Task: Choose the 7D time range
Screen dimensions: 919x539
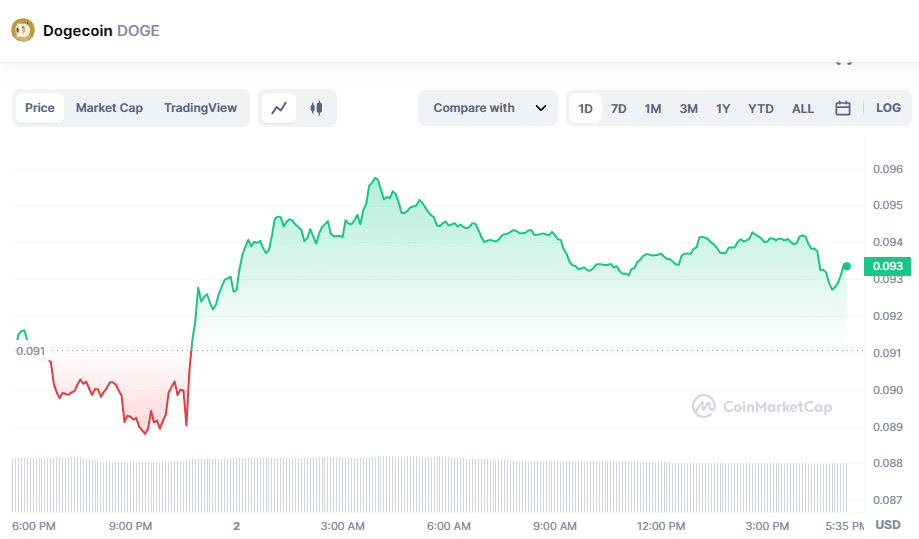Action: click(x=618, y=108)
